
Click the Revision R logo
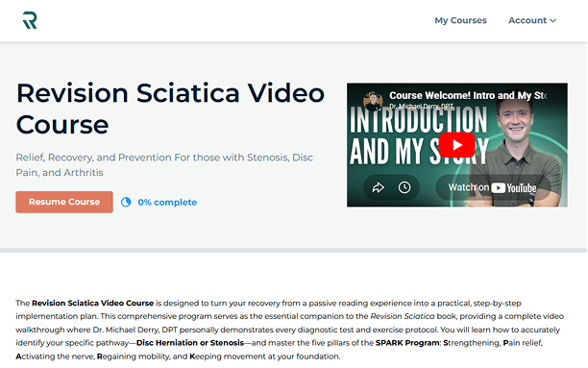point(30,20)
